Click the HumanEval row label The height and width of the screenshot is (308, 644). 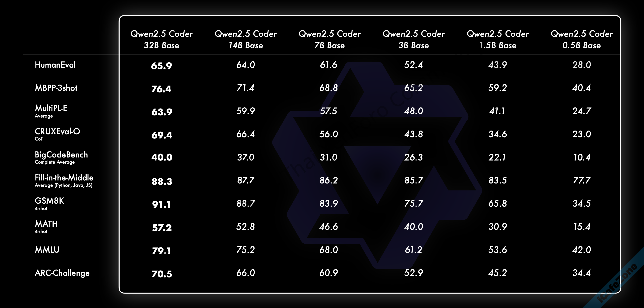click(55, 65)
